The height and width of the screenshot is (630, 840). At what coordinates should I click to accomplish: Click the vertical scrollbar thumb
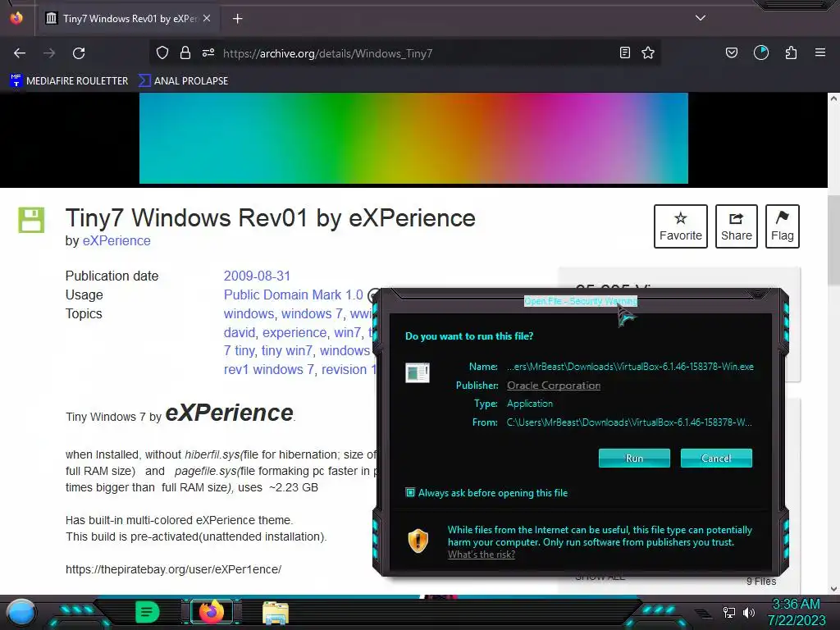click(x=833, y=241)
